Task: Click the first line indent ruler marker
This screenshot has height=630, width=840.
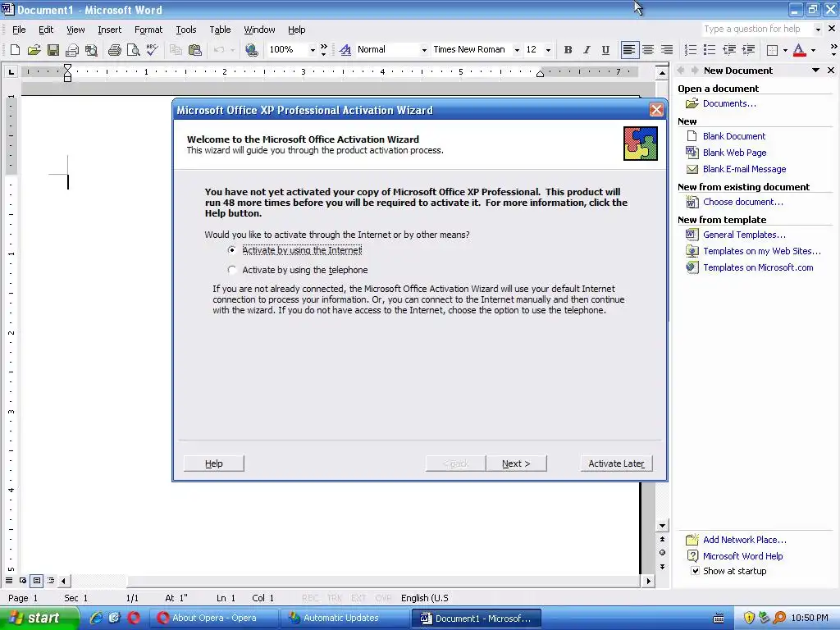Action: (x=67, y=67)
